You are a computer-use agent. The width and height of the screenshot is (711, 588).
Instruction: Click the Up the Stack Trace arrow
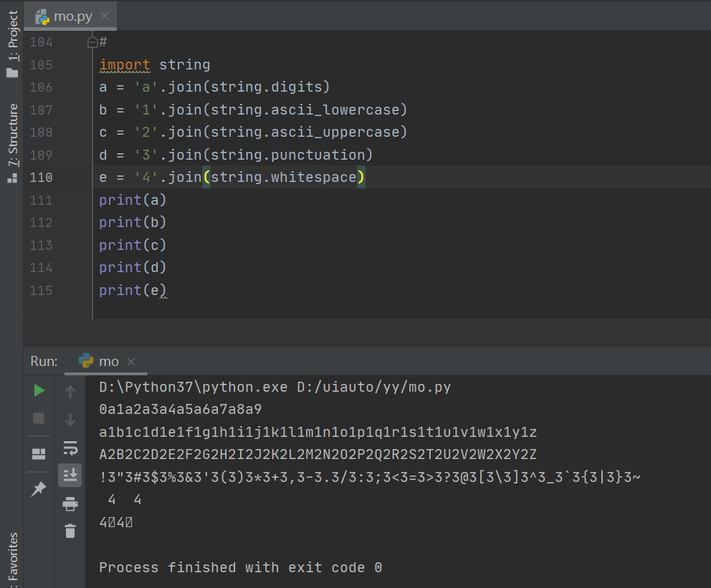70,392
